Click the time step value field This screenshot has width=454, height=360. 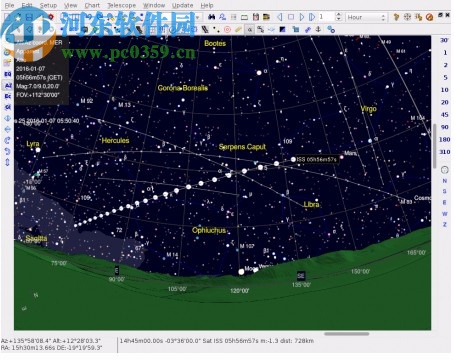(326, 17)
